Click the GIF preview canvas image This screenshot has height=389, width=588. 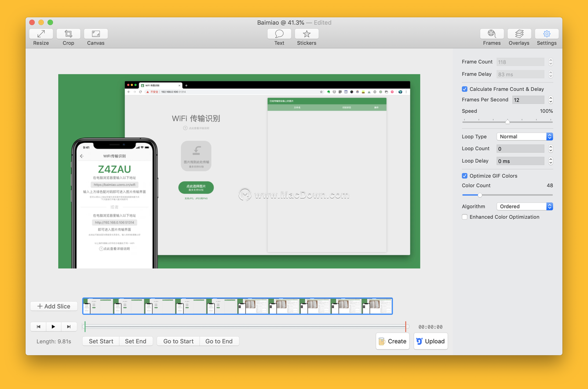pyautogui.click(x=239, y=171)
